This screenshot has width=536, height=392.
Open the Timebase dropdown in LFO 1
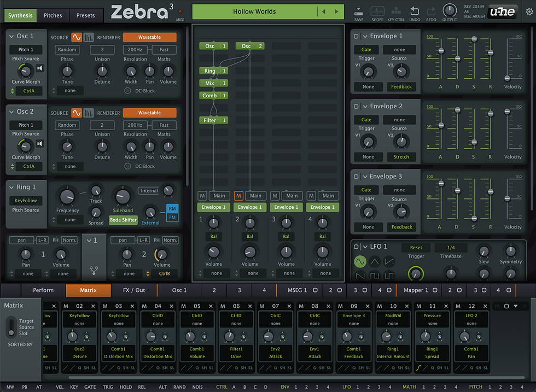pyautogui.click(x=451, y=247)
